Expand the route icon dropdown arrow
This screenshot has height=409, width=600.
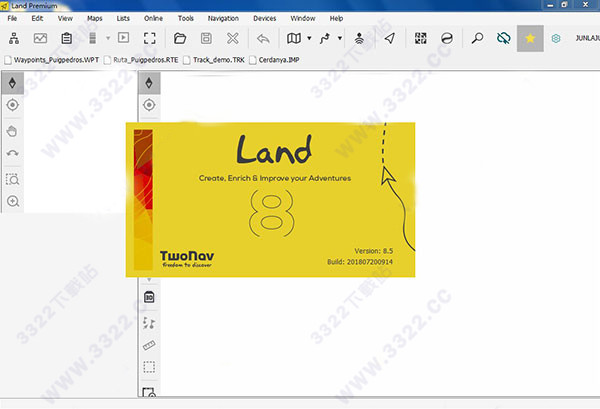click(x=340, y=38)
